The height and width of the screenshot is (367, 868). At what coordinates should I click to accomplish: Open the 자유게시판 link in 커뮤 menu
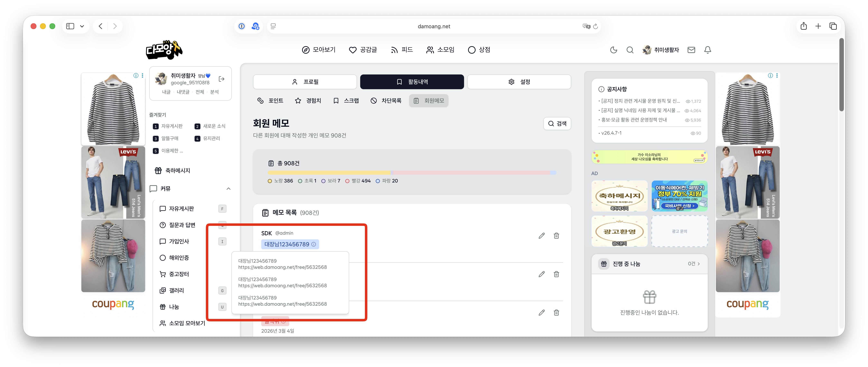tap(181, 209)
